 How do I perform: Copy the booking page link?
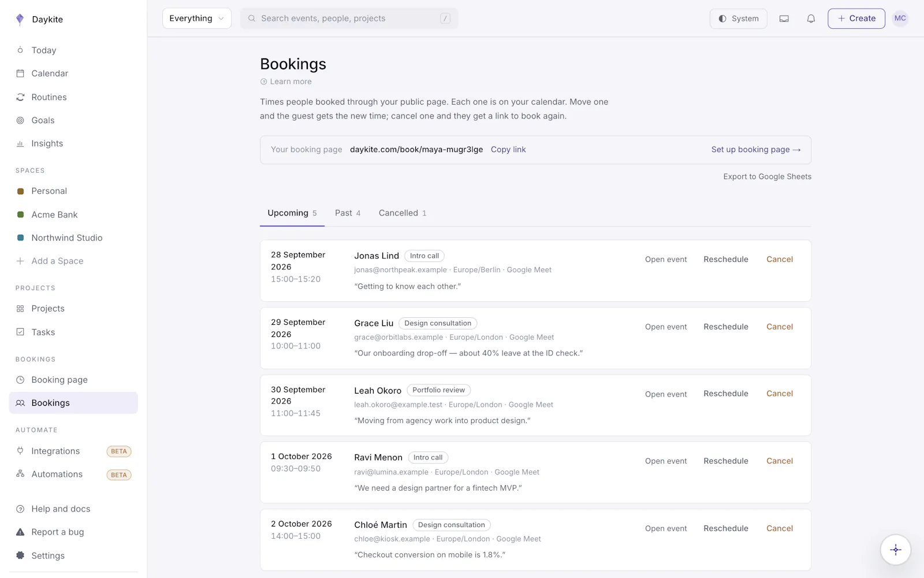(508, 150)
